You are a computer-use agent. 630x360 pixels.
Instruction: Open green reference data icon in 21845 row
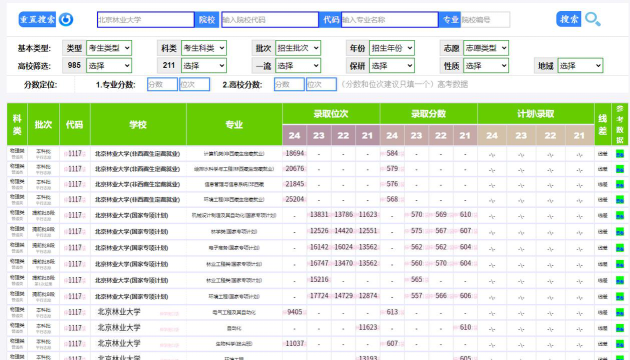click(x=620, y=184)
